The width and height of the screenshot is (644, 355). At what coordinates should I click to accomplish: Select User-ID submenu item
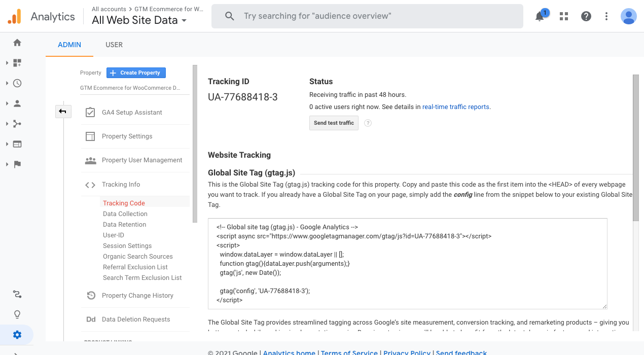point(114,235)
